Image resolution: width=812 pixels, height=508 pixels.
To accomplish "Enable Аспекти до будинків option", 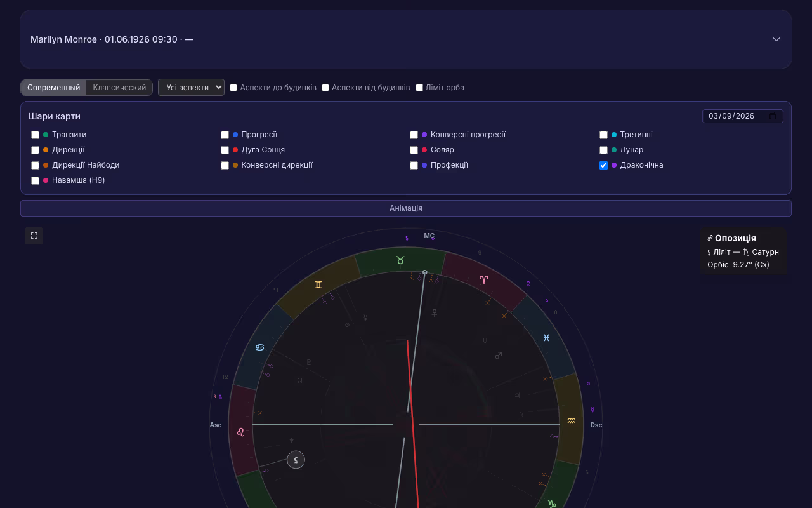I will pos(233,88).
